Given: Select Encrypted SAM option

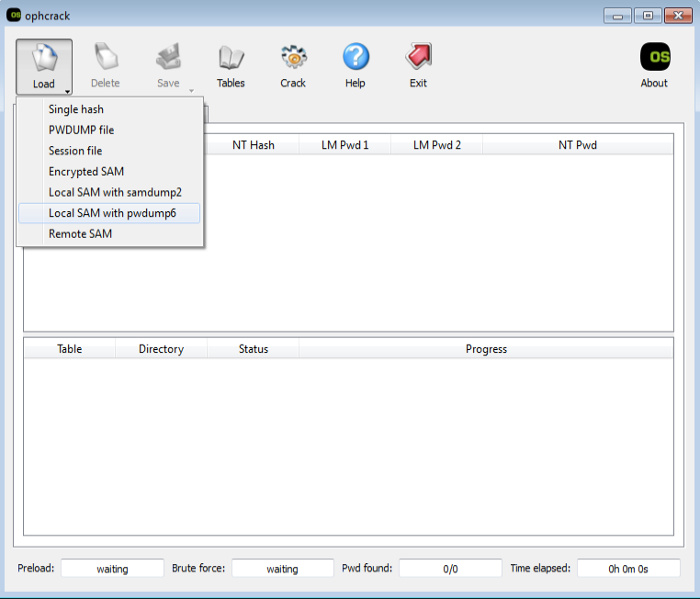Looking at the screenshot, I should [x=86, y=172].
